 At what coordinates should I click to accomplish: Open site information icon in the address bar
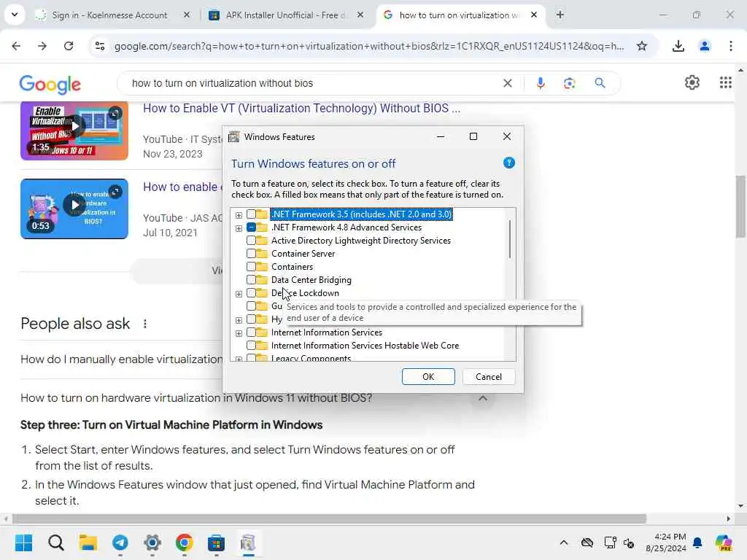(100, 46)
